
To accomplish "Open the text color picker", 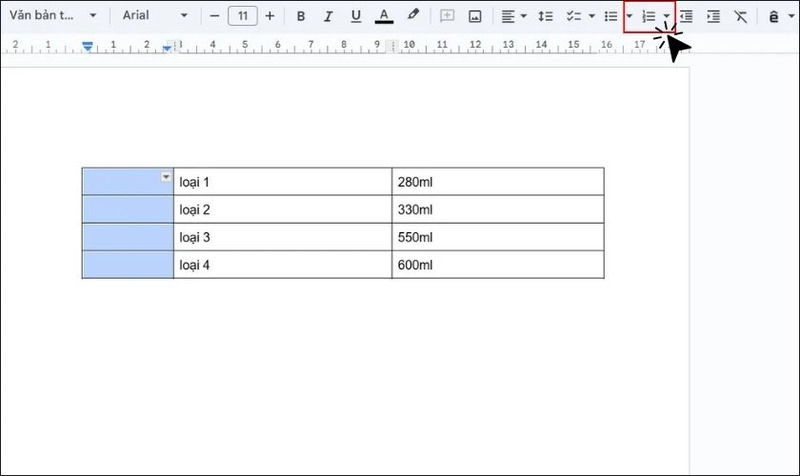I will point(384,17).
